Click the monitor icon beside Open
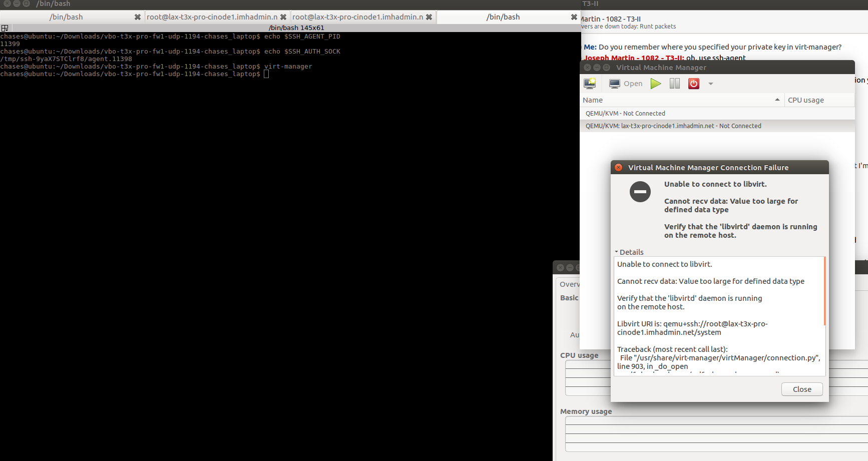 614,84
